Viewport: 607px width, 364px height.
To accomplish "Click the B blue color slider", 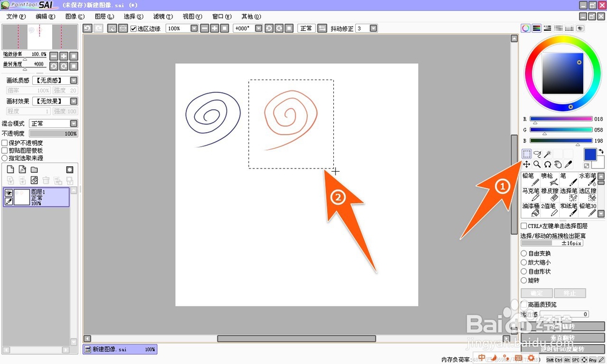I will (561, 141).
